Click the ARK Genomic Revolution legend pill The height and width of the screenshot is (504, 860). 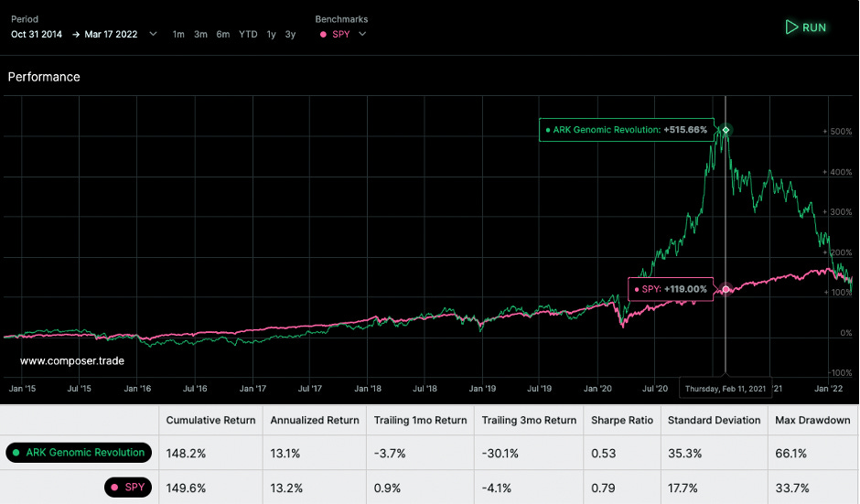tap(79, 453)
